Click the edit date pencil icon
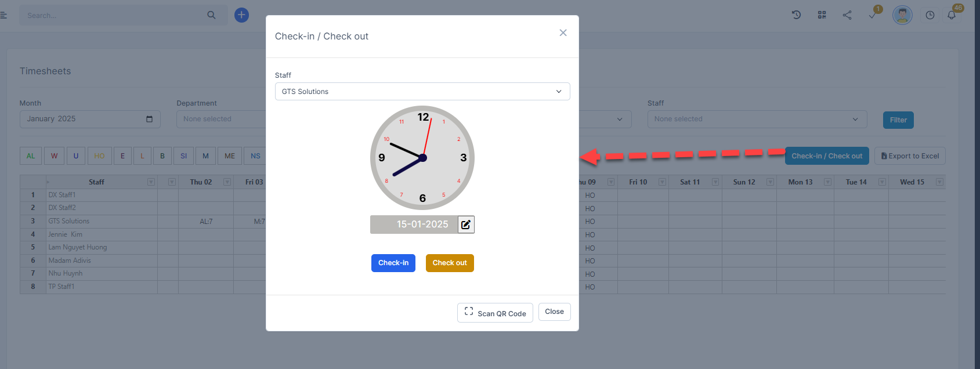 click(x=466, y=225)
